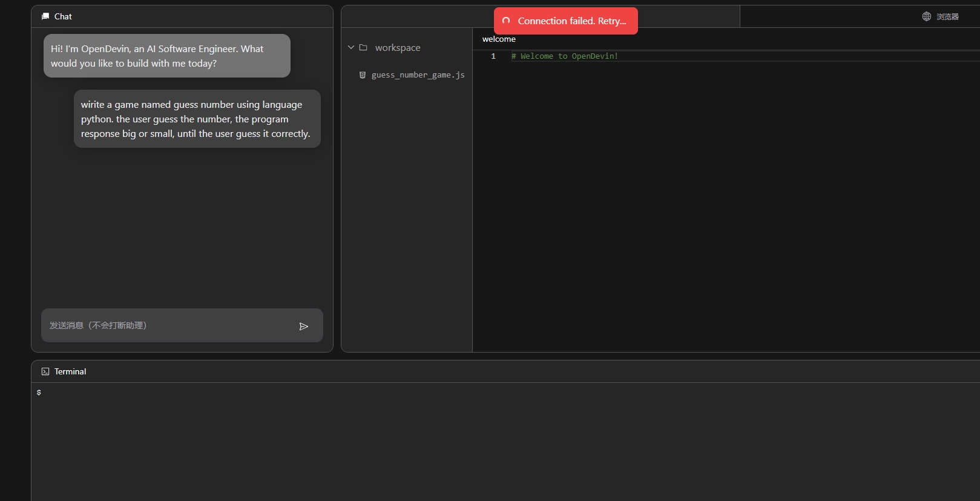Click the Terminal panel title
The image size is (980, 501).
click(x=70, y=371)
